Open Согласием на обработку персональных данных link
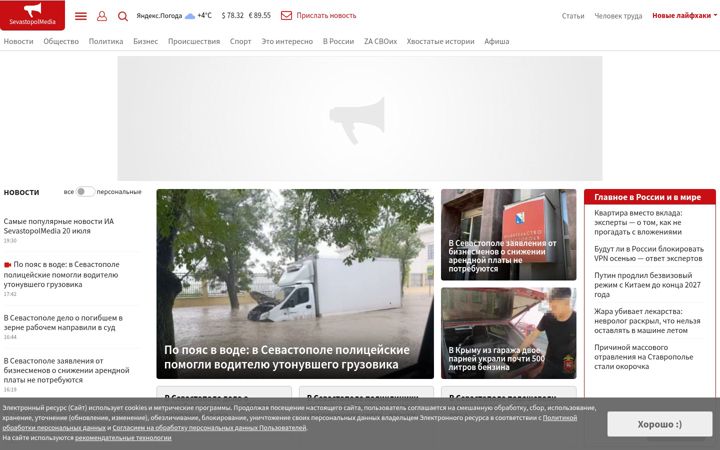Viewport: 720px width, 450px height. pos(209,428)
